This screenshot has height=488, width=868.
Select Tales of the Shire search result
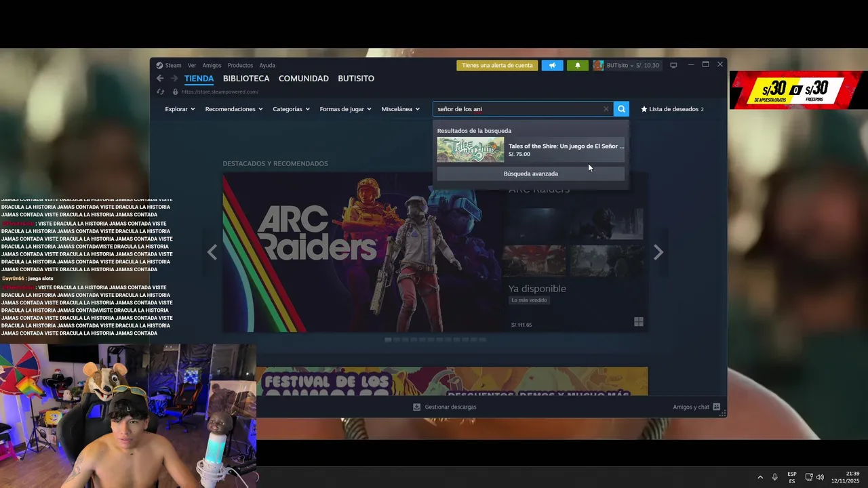531,150
